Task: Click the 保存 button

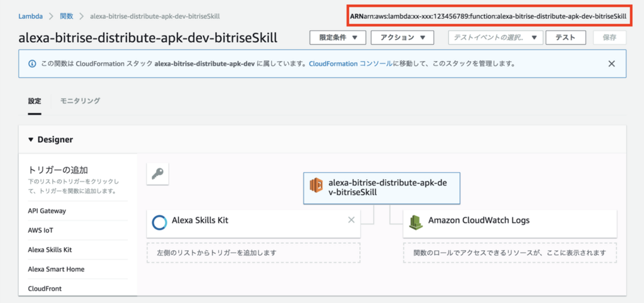Action: click(609, 37)
